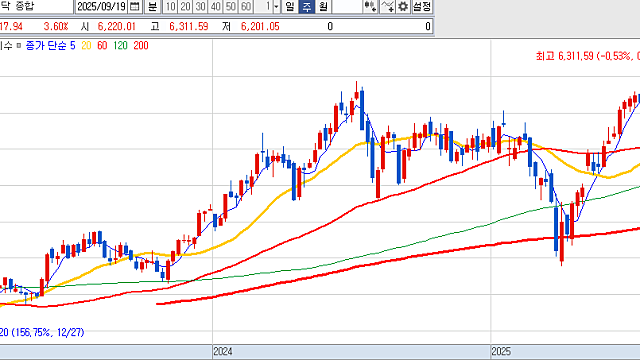640x360 pixels.
Task: Click the date field 2025/09/19
Action: tap(101, 6)
